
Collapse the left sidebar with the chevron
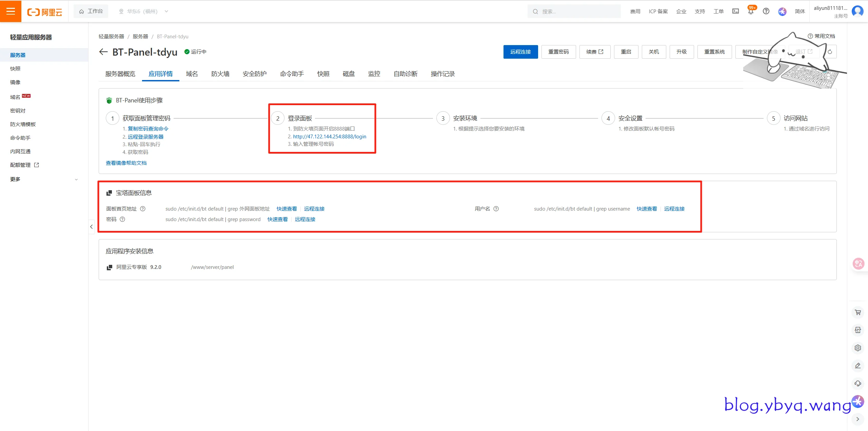click(91, 227)
